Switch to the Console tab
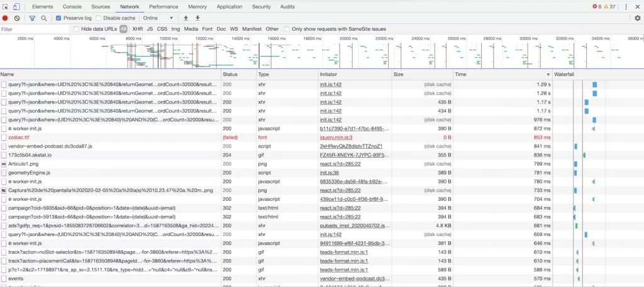 click(x=72, y=6)
